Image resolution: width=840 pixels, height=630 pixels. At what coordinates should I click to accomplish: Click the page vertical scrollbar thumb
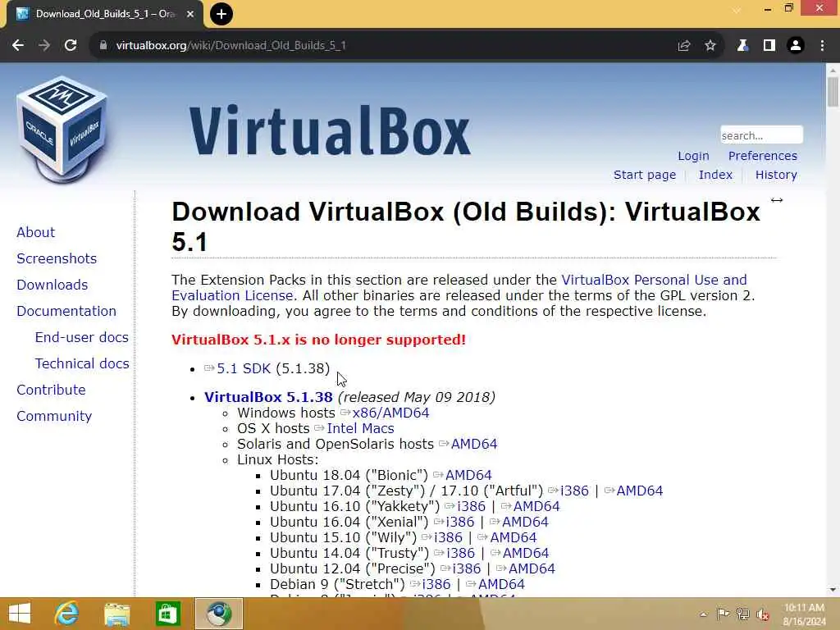pyautogui.click(x=833, y=92)
